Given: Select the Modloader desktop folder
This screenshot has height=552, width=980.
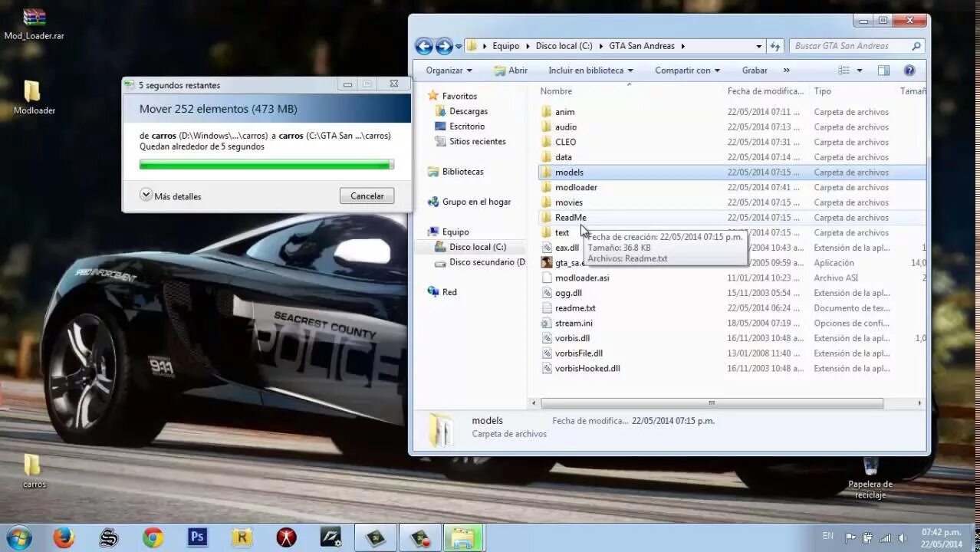Looking at the screenshot, I should (34, 97).
